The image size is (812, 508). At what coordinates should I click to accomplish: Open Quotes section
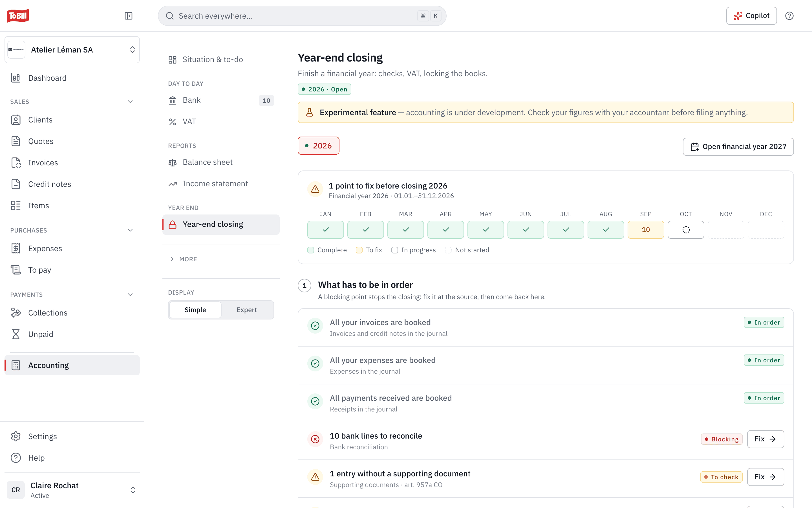(72, 141)
